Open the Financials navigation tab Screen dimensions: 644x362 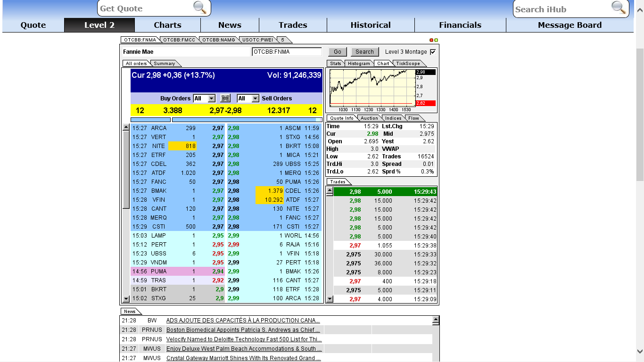coord(460,25)
